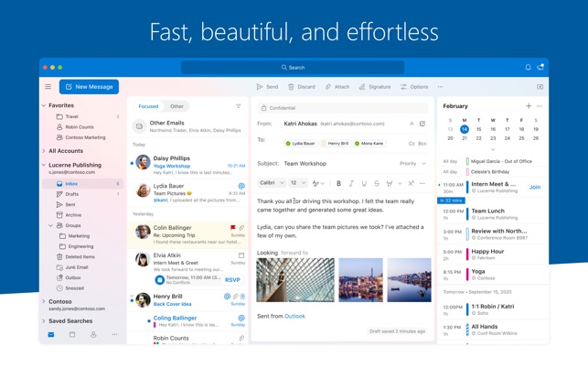588x368 pixels.
Task: Click the Attach paperclip item
Action: click(337, 87)
